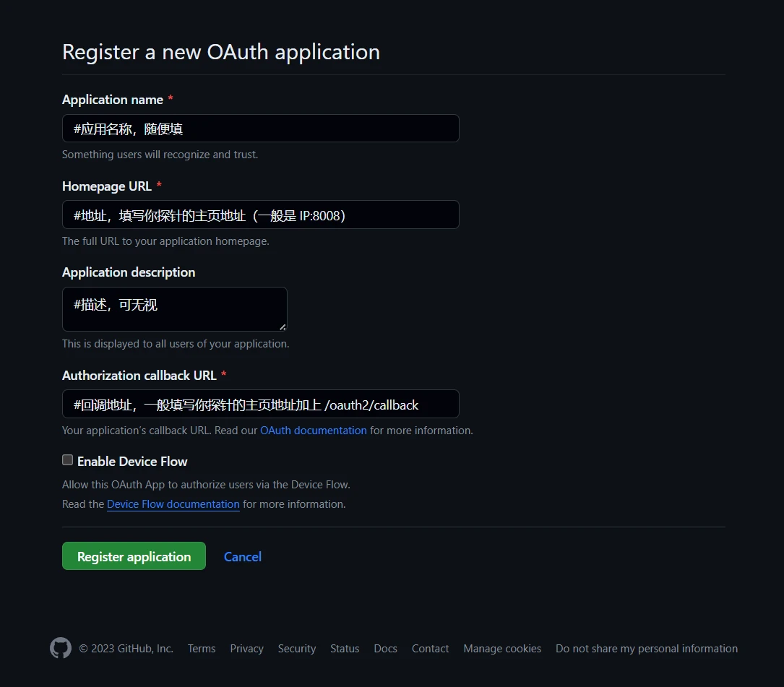The image size is (784, 687).
Task: Open the Docs footer link
Action: coord(385,649)
